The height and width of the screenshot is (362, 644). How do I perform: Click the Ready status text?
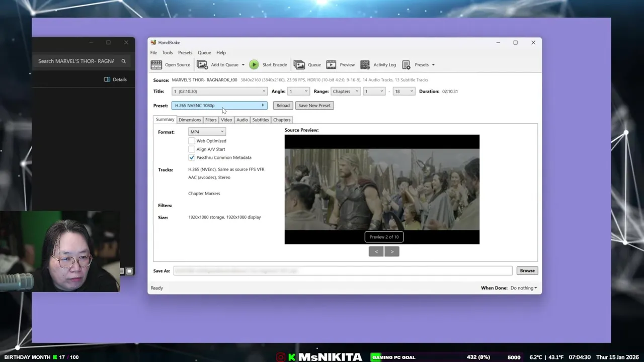coord(157,288)
